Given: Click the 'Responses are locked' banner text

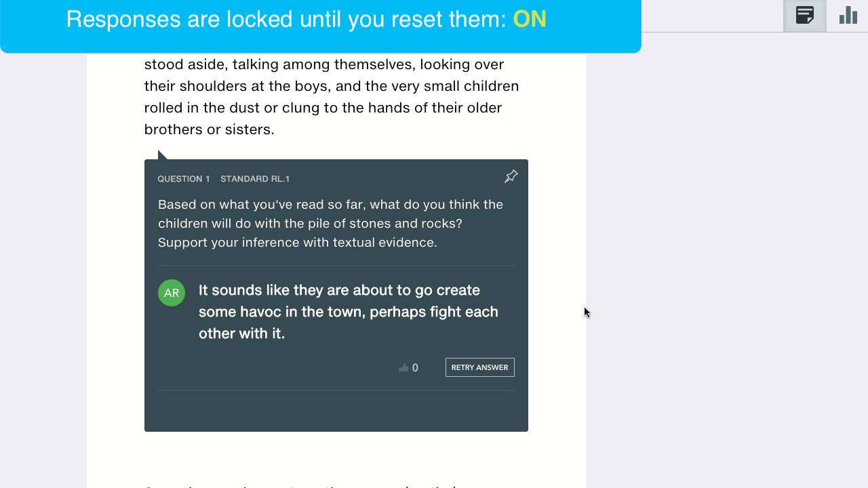Looking at the screenshot, I should [x=286, y=19].
